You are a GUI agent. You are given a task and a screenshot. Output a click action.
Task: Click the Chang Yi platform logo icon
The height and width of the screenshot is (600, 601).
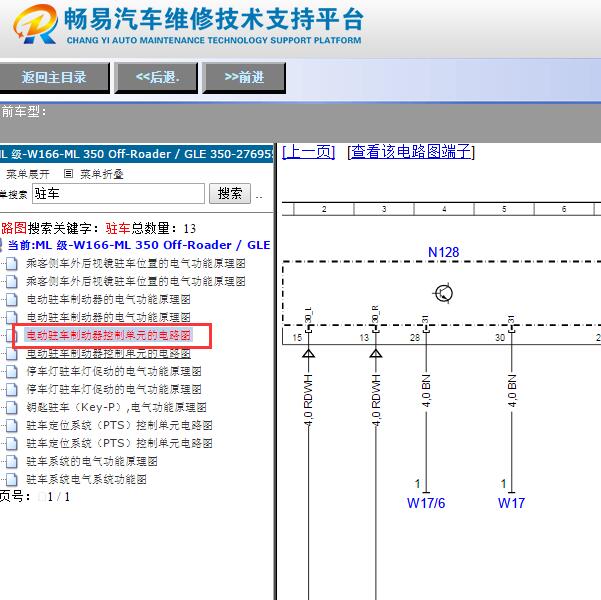point(35,24)
